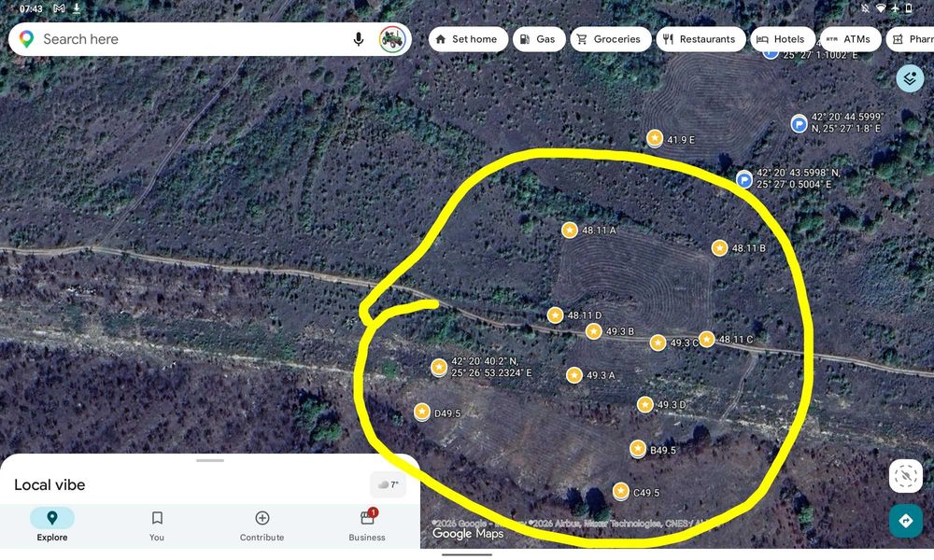Screen dimensions: 934x560
Task: Select the D49.5 starred marker
Action: [x=422, y=412]
